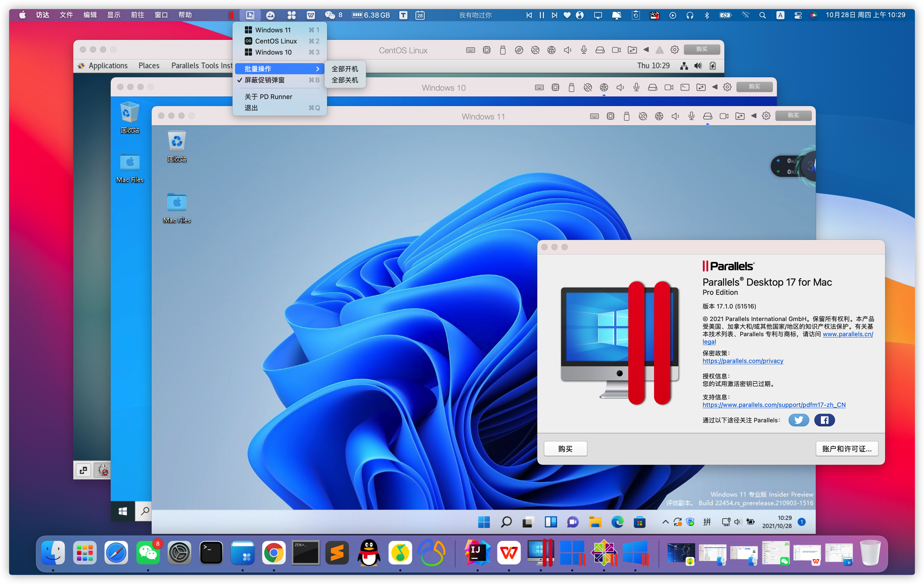924x584 pixels.
Task: Click the Windows 11 Start button
Action: (x=483, y=522)
